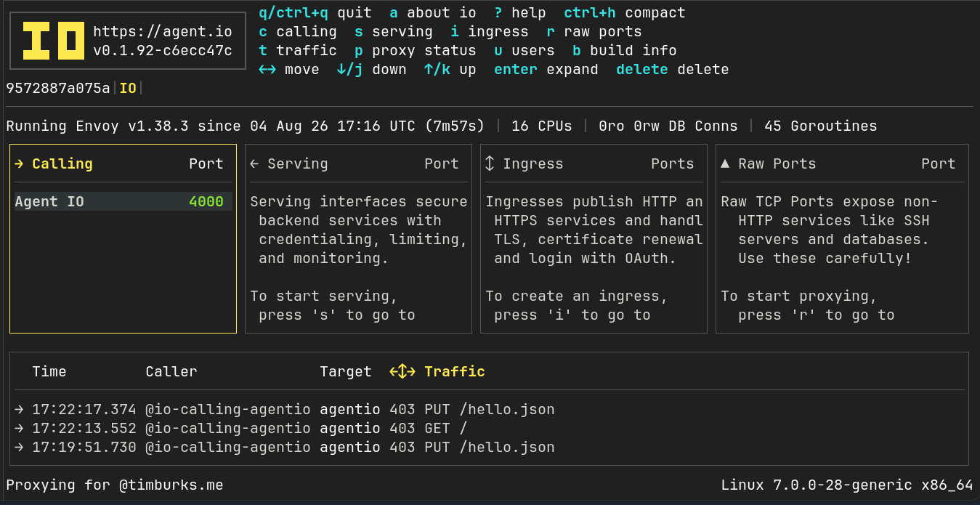The width and height of the screenshot is (980, 505).
Task: Click the left arrow icon beside Serving
Action: point(254,164)
